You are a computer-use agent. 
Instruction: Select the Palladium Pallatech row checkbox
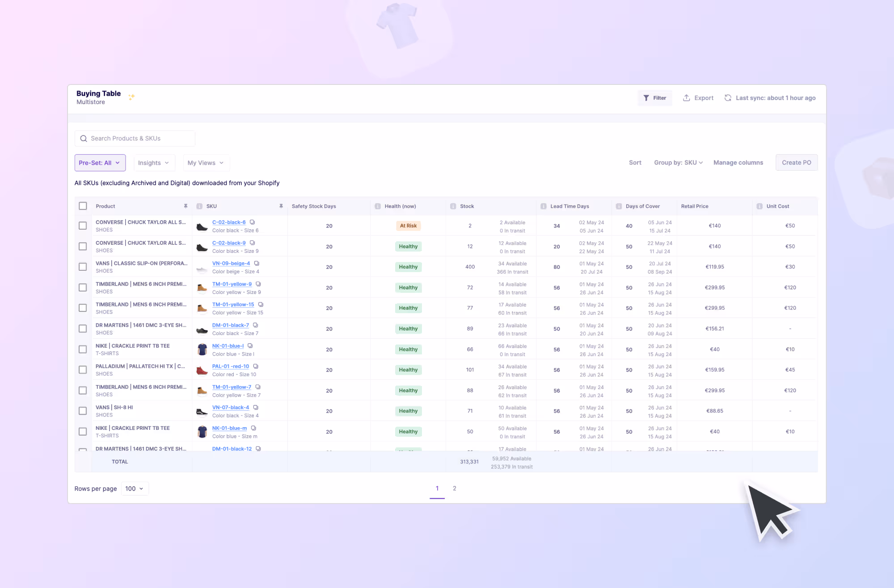83,370
